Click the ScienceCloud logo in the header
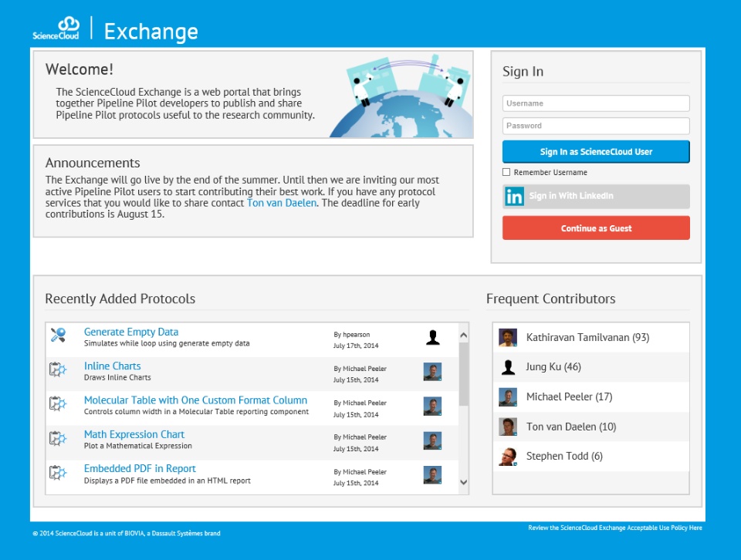741x560 pixels. (x=56, y=29)
